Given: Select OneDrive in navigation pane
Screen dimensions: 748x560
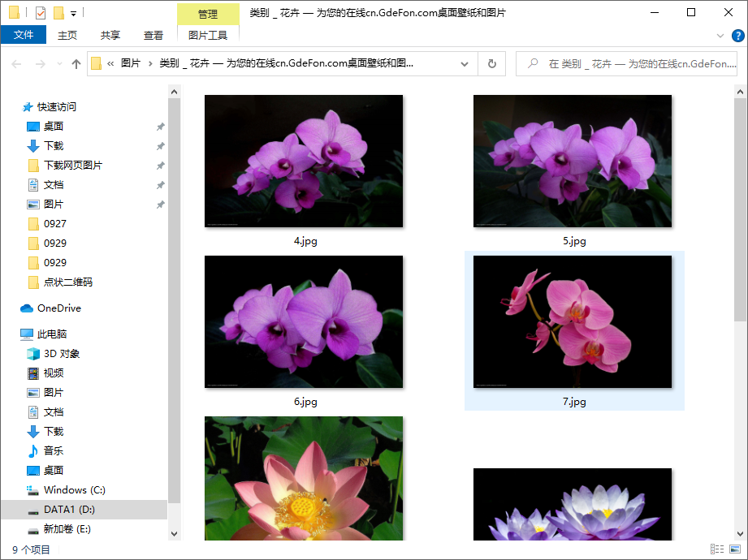Looking at the screenshot, I should (59, 308).
